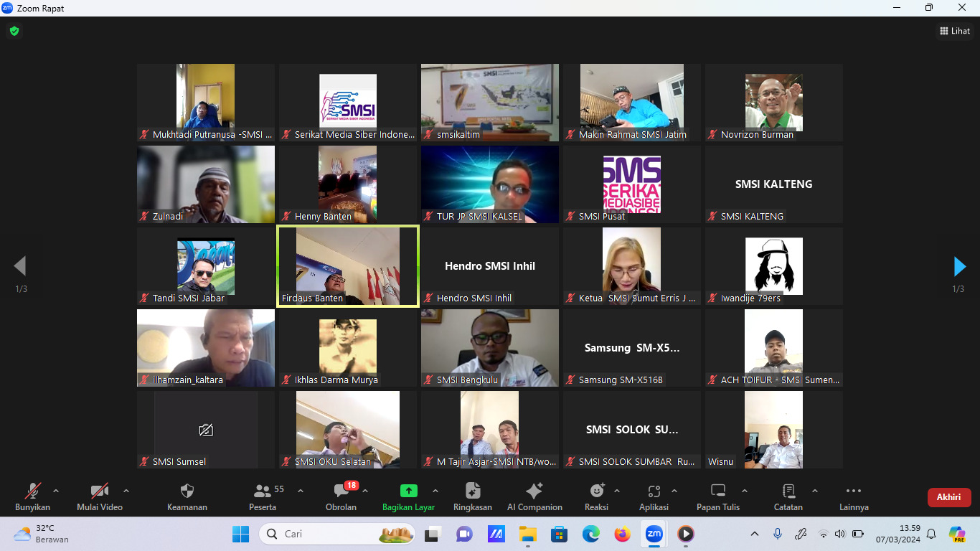The width and height of the screenshot is (980, 551).
Task: Select TUR JP SMSI KALSEL tile
Action: pyautogui.click(x=490, y=184)
